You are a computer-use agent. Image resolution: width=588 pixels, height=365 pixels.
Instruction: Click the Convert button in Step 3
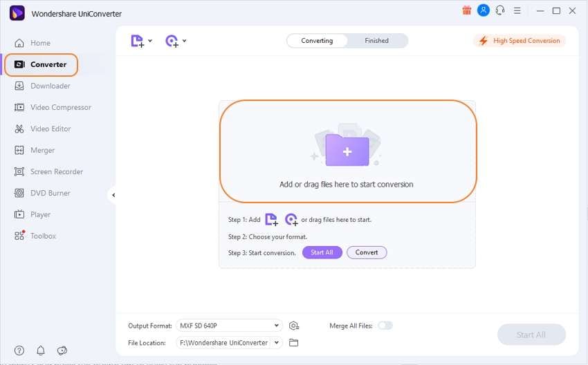[x=367, y=252]
